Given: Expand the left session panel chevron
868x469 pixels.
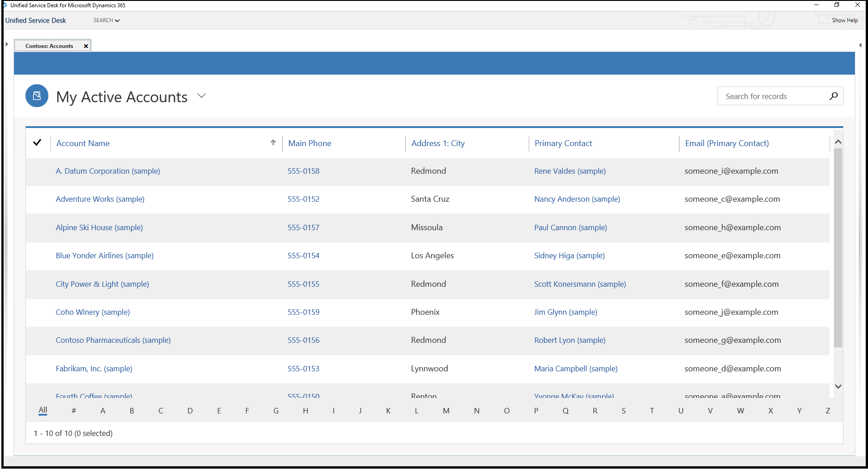Looking at the screenshot, I should click(x=7, y=44).
